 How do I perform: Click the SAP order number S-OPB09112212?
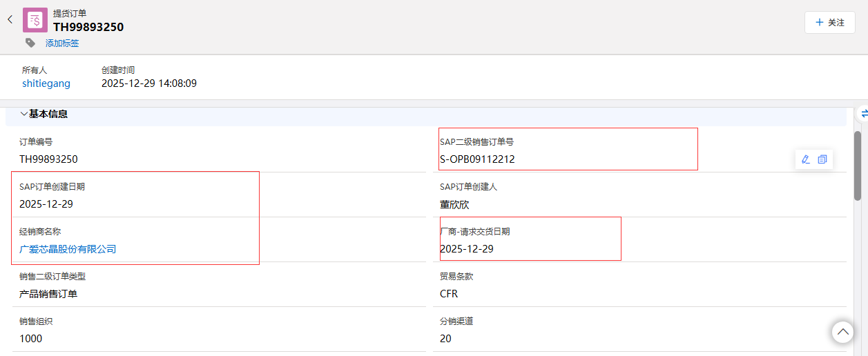477,159
